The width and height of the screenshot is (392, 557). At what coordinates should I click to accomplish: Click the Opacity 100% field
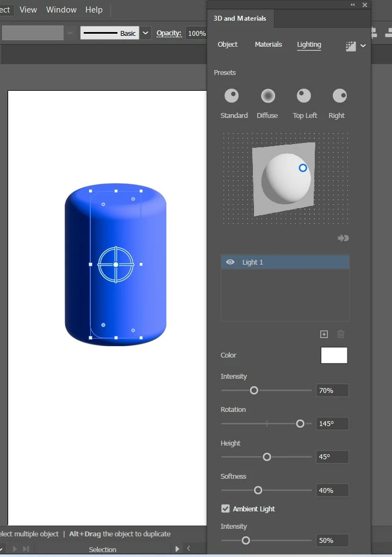[x=196, y=33]
